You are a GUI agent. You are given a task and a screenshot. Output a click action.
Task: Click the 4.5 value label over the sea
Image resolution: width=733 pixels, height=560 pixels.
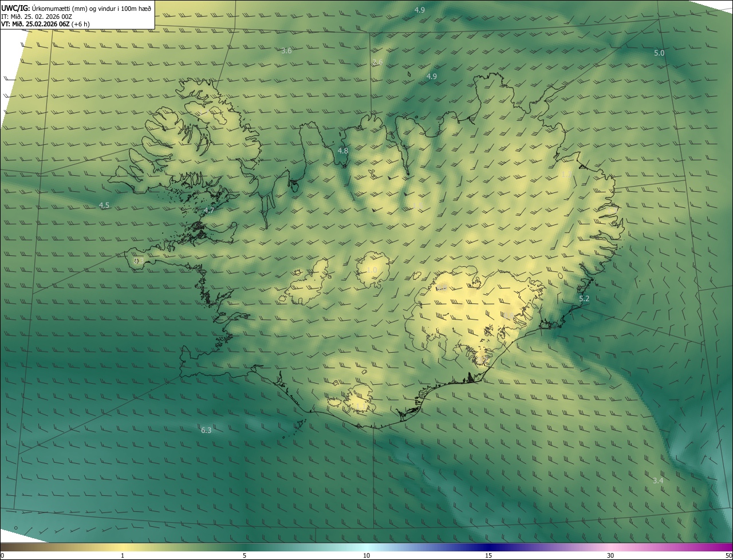(x=104, y=205)
